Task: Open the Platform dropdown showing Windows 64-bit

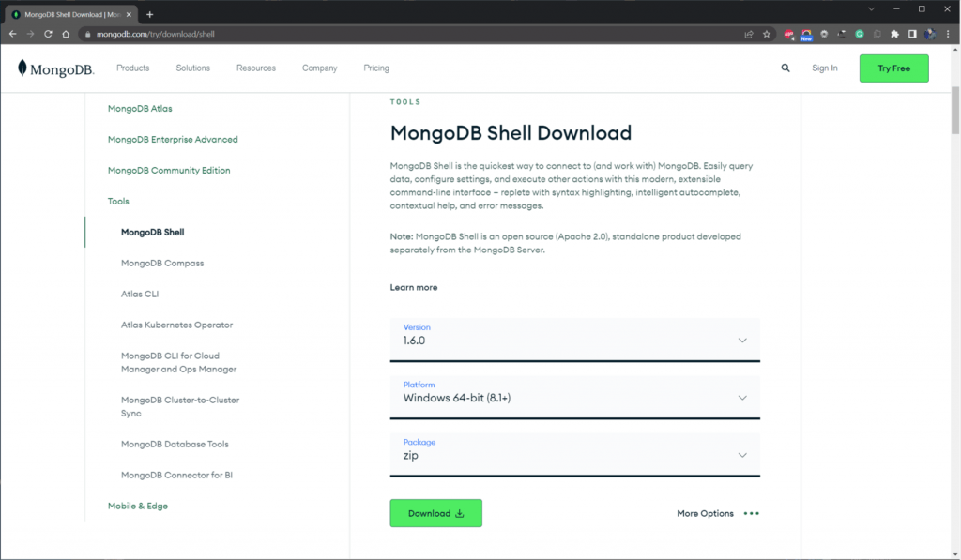Action: pyautogui.click(x=575, y=397)
